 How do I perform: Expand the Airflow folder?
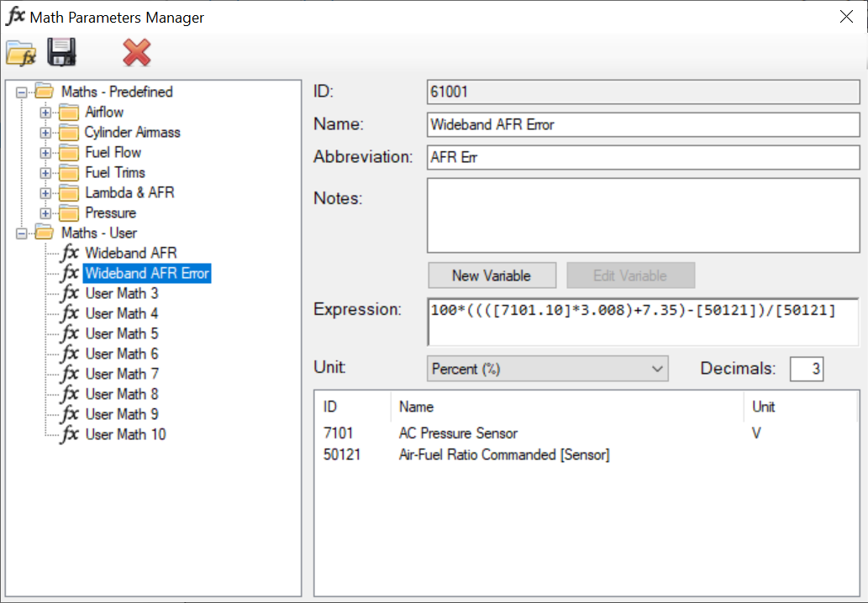coord(45,113)
